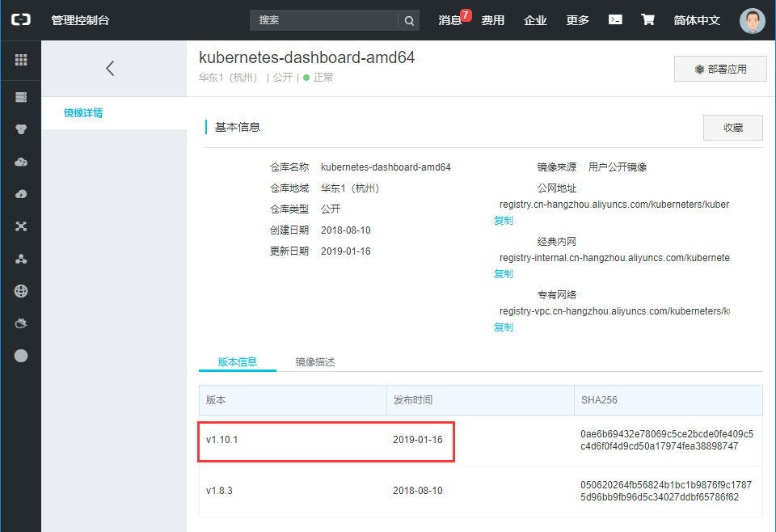Viewport: 776px width, 532px height.
Task: Open the server stack icon in sidebar
Action: (x=21, y=97)
